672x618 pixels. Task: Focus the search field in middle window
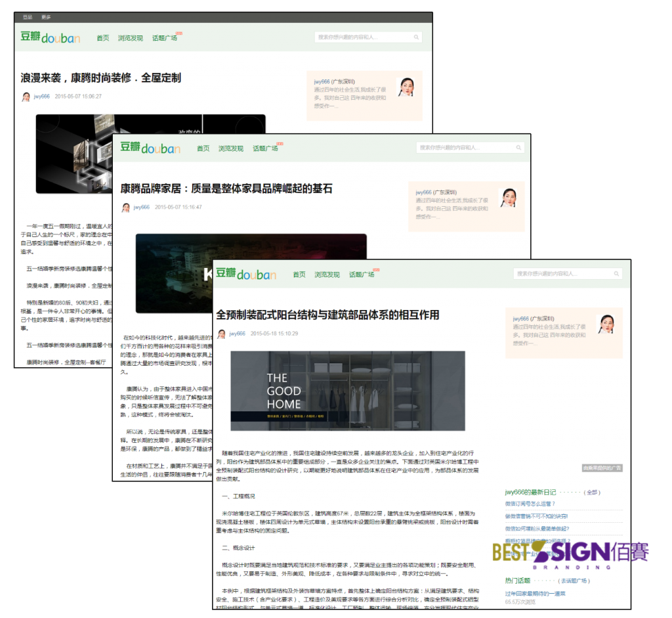470,148
